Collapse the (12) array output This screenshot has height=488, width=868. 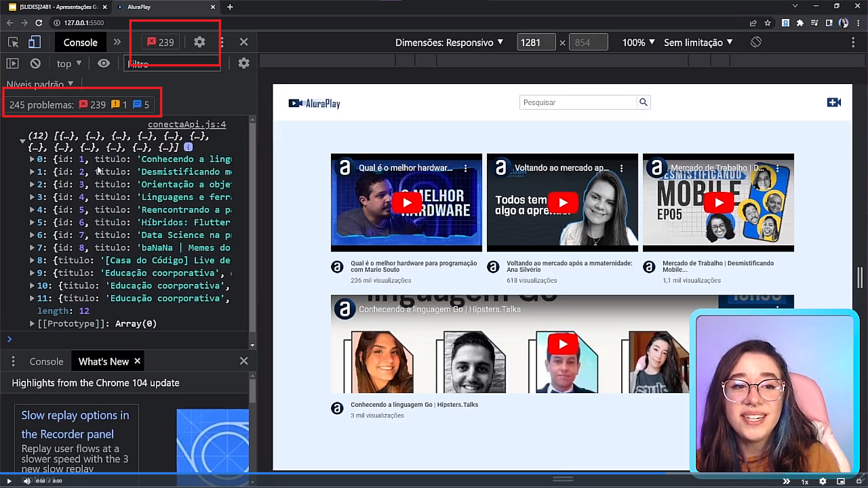coord(22,141)
